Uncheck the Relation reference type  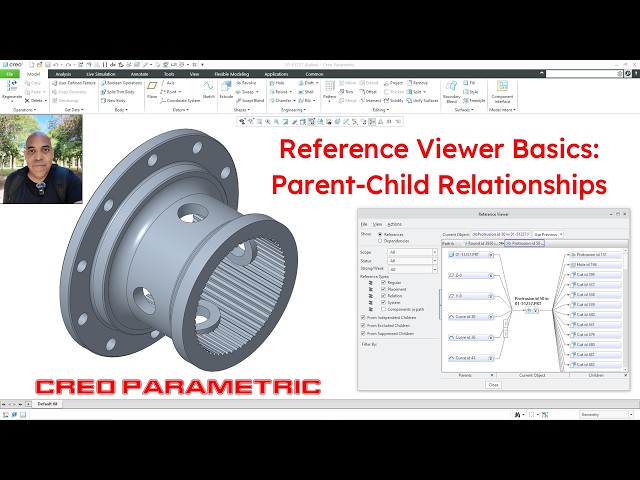pyautogui.click(x=383, y=296)
